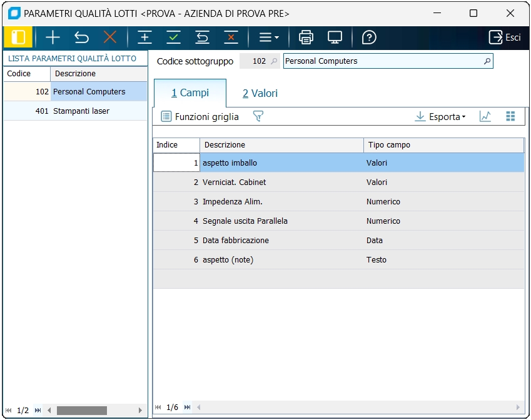Click the green checkmark confirm row icon
531x420 pixels.
[173, 37]
